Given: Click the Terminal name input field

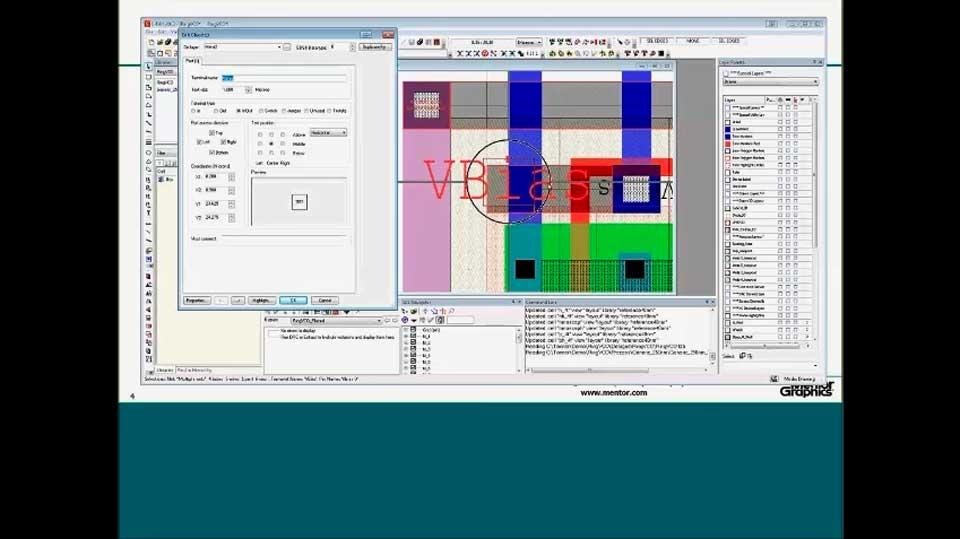Looking at the screenshot, I should coord(283,77).
